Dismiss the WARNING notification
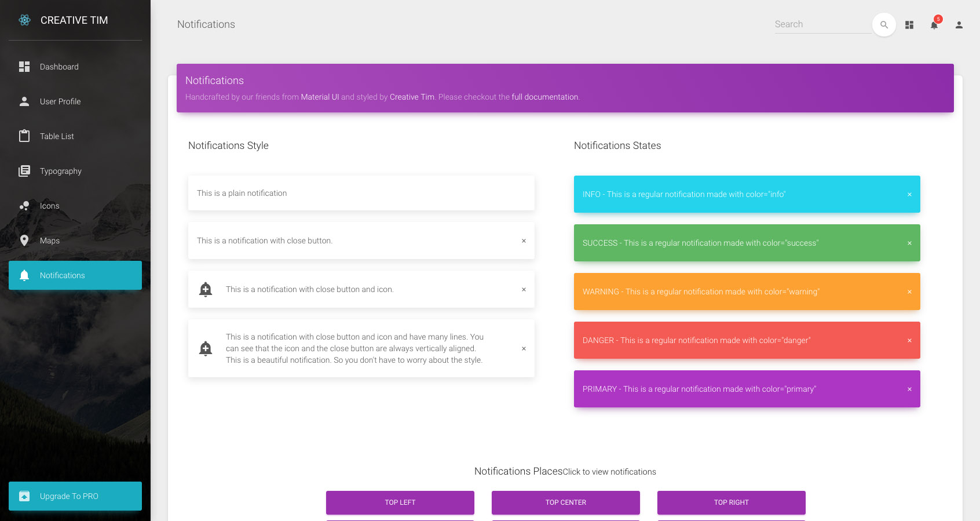The height and width of the screenshot is (521, 980). coord(909,292)
